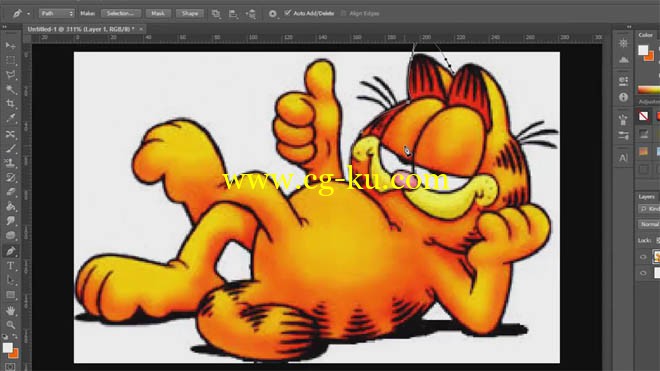This screenshot has width=660, height=371.
Task: Hide the top layer with eye icon
Action: coord(643,256)
